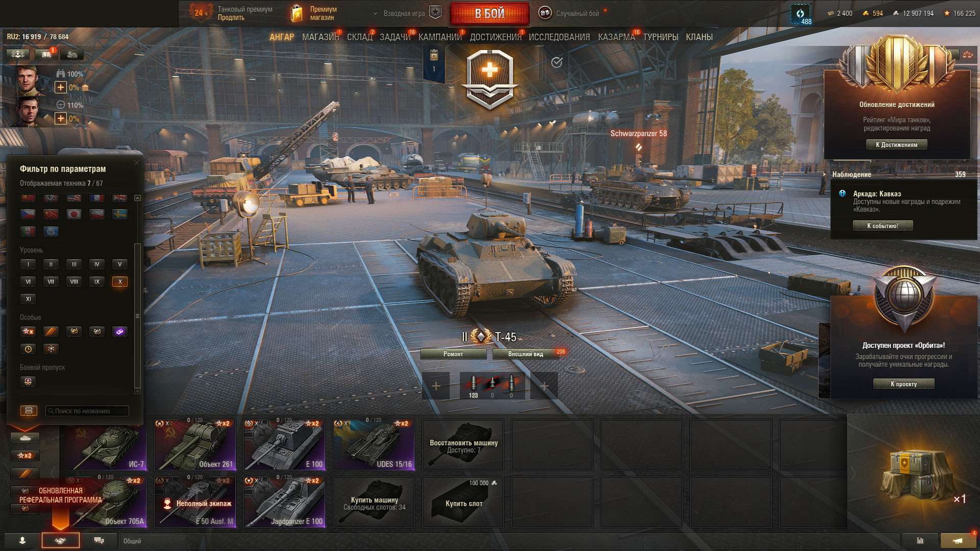Select the rented vehicles clock filter icon
This screenshot has width=980, height=551.
coord(28,349)
